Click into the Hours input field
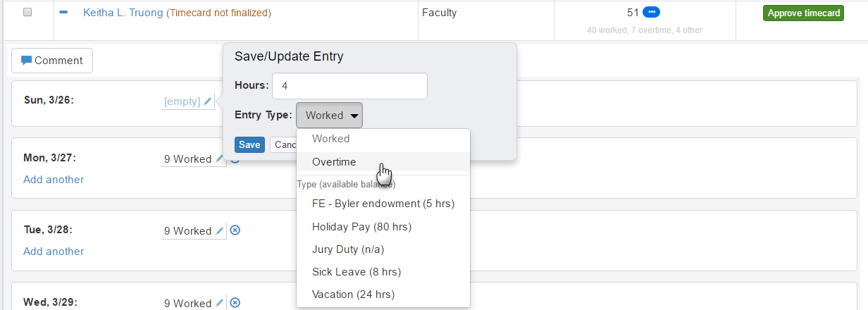 click(x=349, y=86)
